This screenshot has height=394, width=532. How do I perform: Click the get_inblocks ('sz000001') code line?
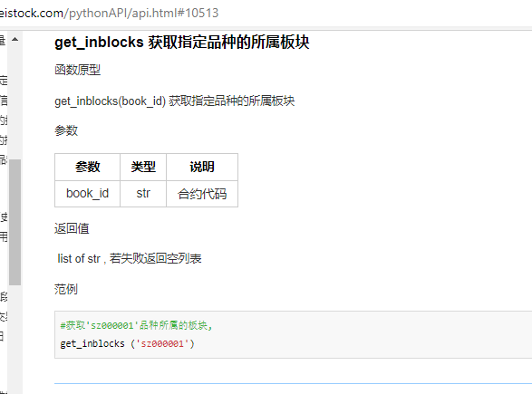tap(127, 344)
